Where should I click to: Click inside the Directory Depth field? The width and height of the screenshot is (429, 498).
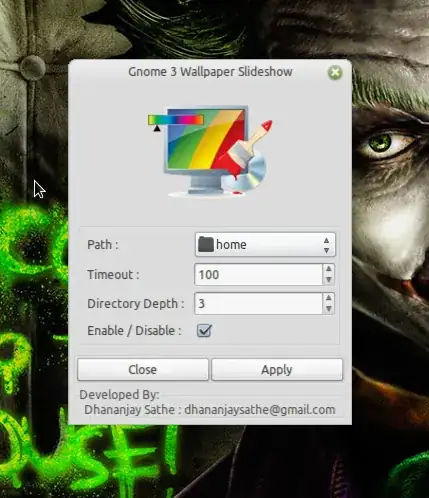coord(258,304)
